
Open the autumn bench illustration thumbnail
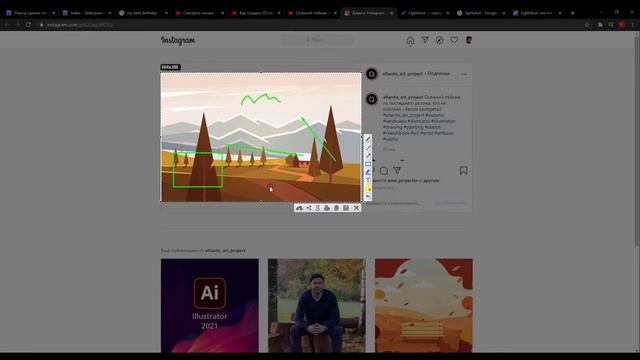[424, 305]
